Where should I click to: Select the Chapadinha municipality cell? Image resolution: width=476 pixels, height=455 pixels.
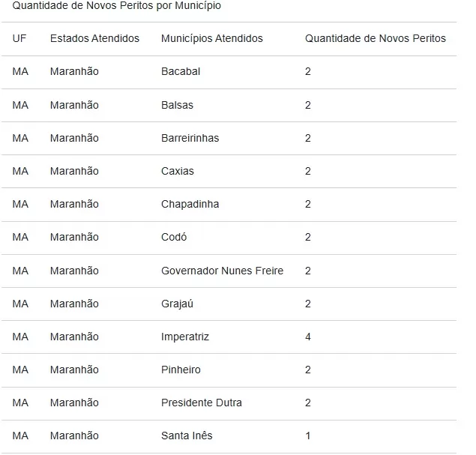point(190,205)
